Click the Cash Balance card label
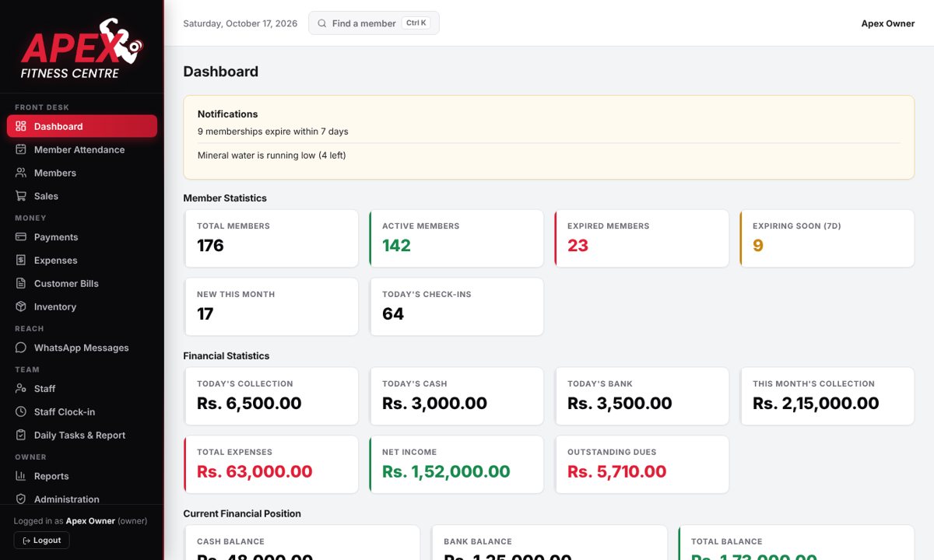This screenshot has height=560, width=934. (x=230, y=541)
